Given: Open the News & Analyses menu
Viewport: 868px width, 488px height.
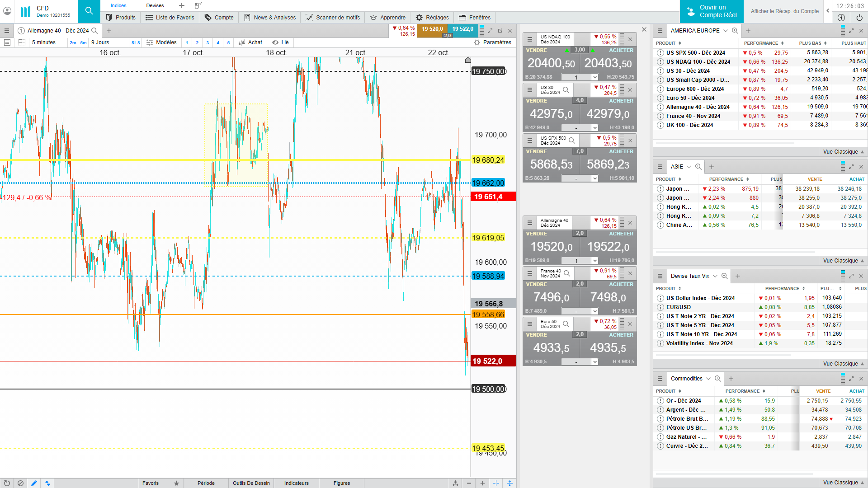Looking at the screenshot, I should pyautogui.click(x=270, y=18).
